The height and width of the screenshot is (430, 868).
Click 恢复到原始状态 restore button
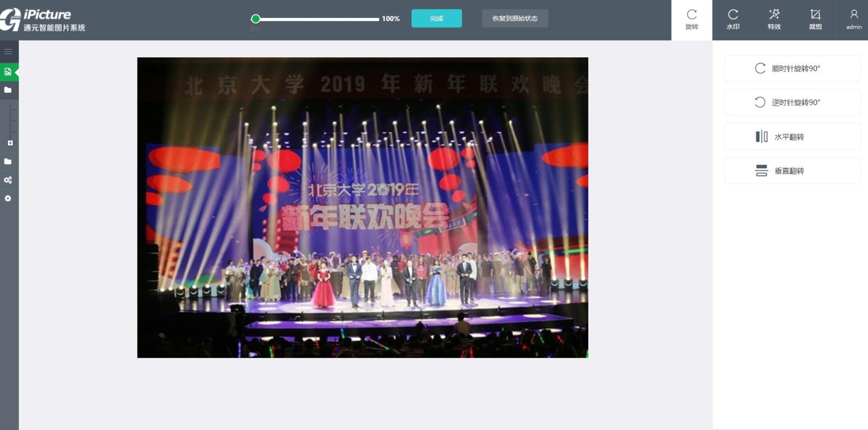[515, 18]
